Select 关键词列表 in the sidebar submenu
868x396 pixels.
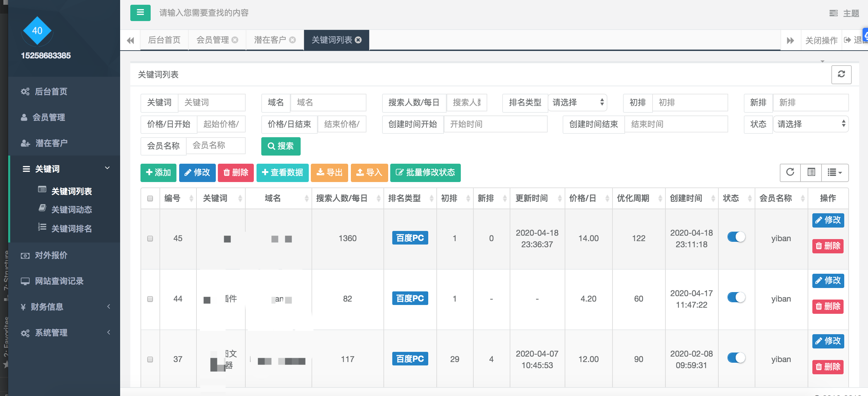pos(71,191)
